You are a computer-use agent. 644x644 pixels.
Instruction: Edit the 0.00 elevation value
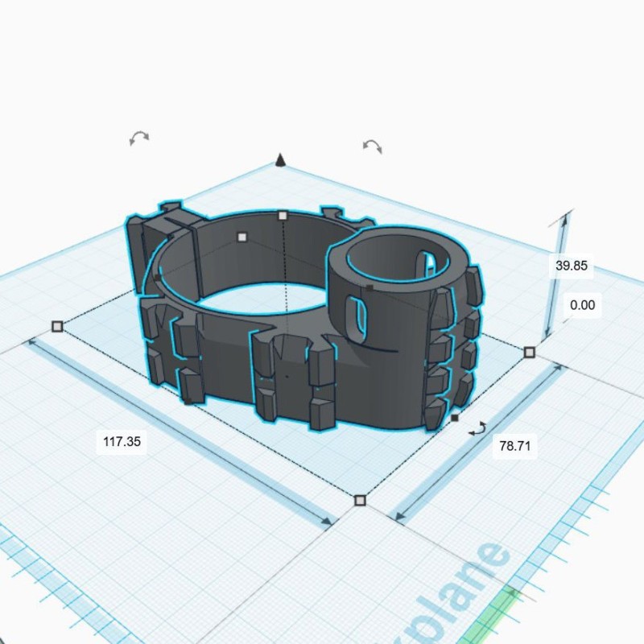pos(581,305)
